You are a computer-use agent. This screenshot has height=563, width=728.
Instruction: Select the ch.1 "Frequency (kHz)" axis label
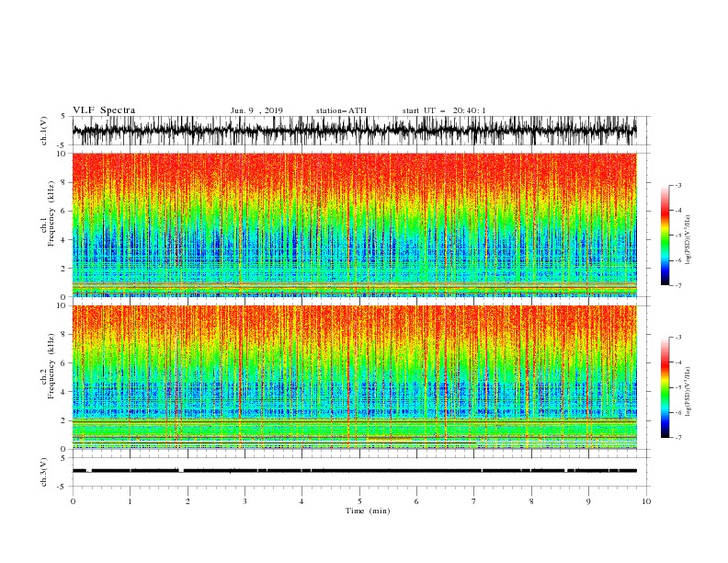click(x=51, y=214)
